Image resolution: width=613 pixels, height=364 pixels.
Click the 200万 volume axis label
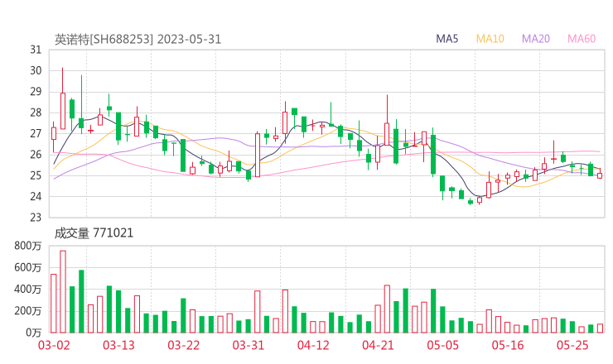pos(28,311)
